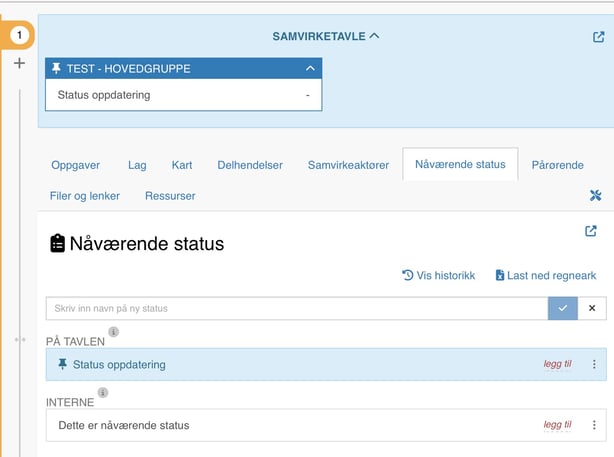The image size is (614, 457).
Task: Open Samvirketavle in external window icon
Action: tap(598, 37)
